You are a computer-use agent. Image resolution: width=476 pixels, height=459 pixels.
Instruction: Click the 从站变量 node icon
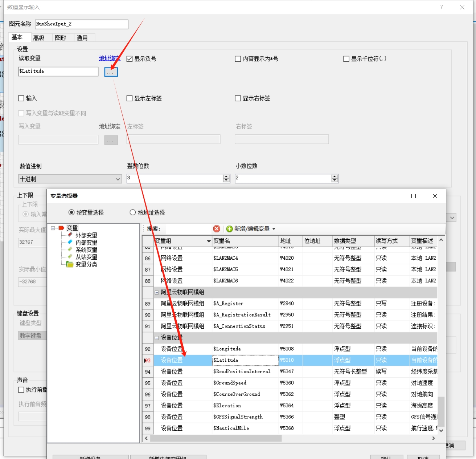pos(70,257)
